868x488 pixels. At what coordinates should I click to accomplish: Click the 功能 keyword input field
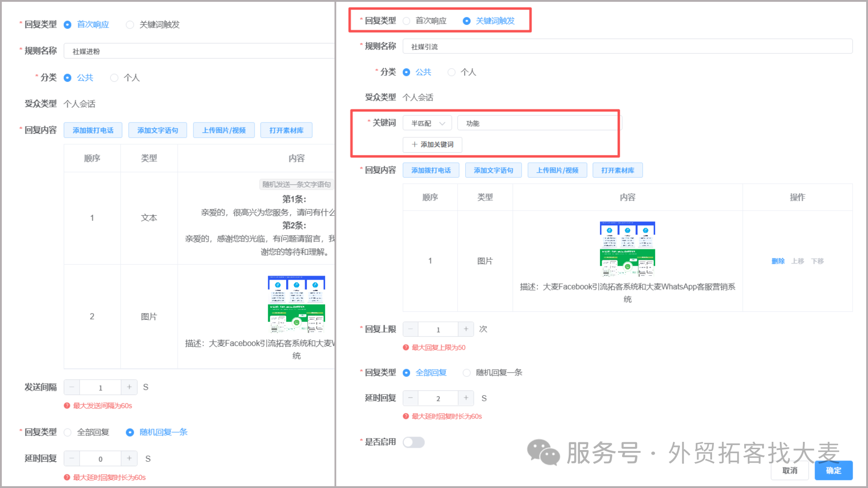coord(539,123)
